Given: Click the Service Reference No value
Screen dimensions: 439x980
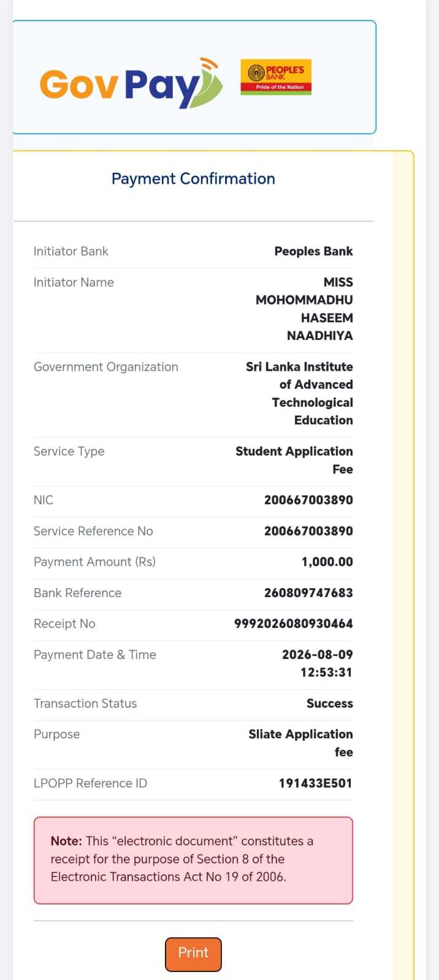Looking at the screenshot, I should [308, 531].
